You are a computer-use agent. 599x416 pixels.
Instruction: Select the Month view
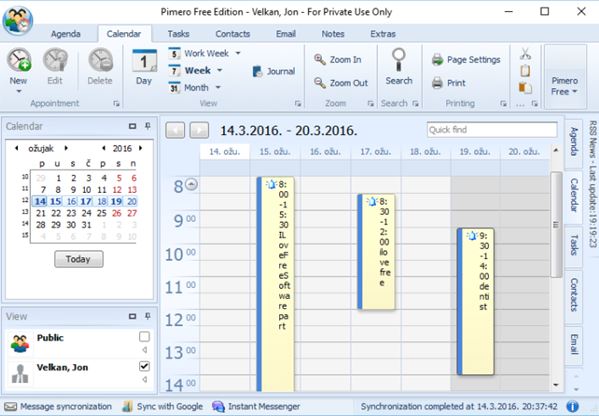189,87
